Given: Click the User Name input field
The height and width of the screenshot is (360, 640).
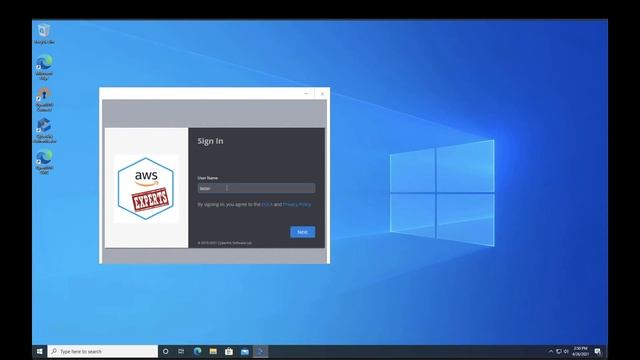Looking at the screenshot, I should (256, 188).
